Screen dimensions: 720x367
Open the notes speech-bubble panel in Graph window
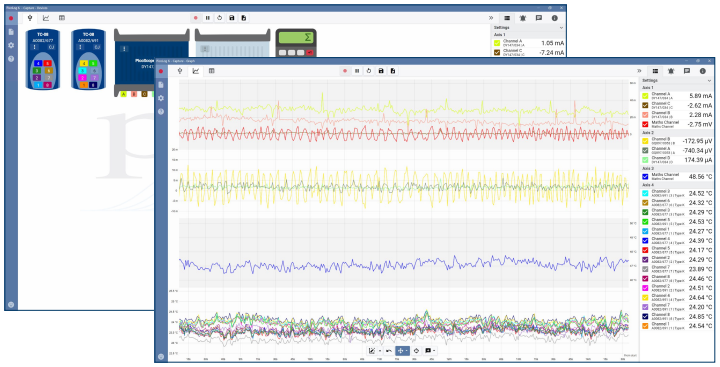686,71
